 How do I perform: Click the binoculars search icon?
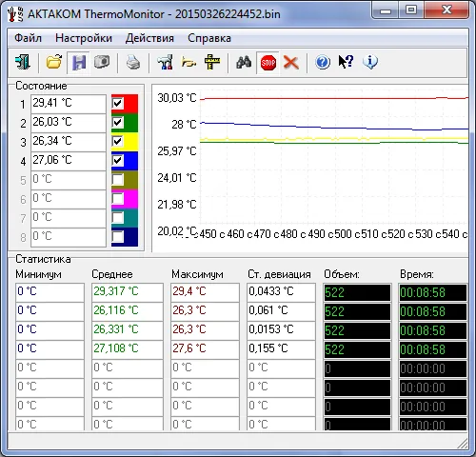tap(244, 62)
